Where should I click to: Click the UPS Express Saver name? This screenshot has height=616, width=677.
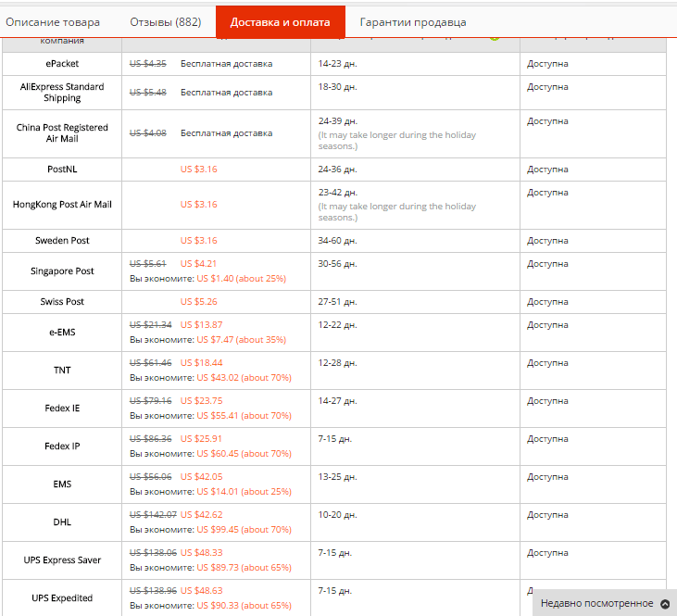point(62,560)
